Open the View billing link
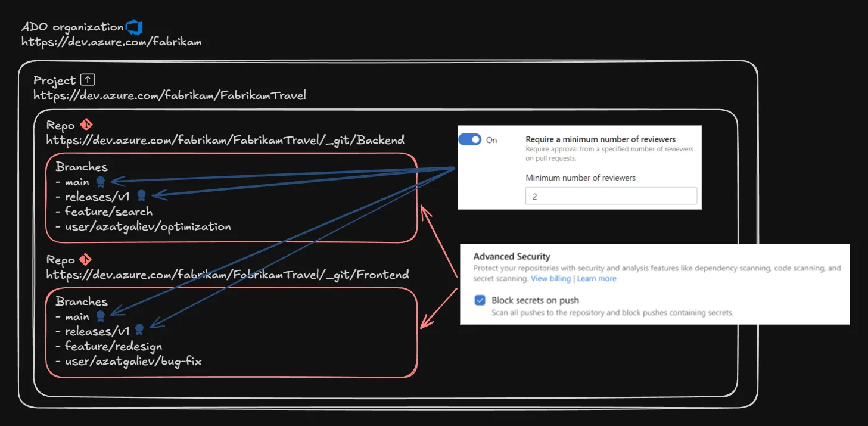This screenshot has height=426, width=868. point(550,279)
